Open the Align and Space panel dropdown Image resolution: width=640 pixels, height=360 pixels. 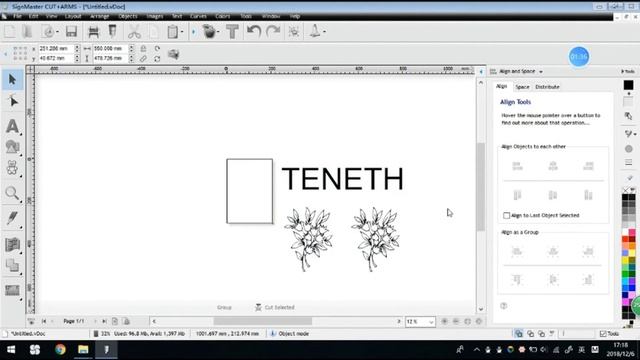(541, 72)
